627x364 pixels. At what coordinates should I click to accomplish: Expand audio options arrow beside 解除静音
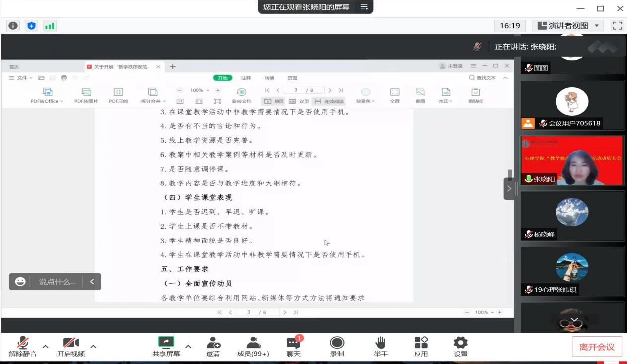45,346
